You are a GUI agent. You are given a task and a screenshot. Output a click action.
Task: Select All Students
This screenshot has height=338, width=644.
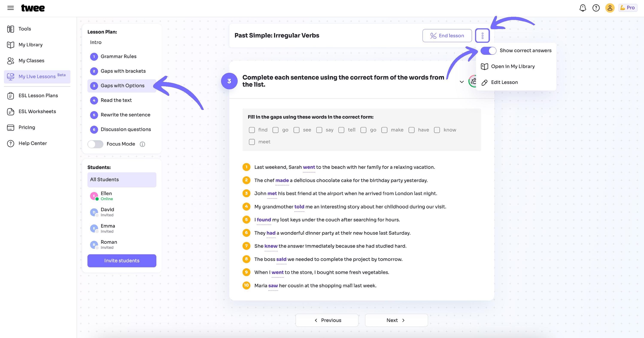pos(122,180)
